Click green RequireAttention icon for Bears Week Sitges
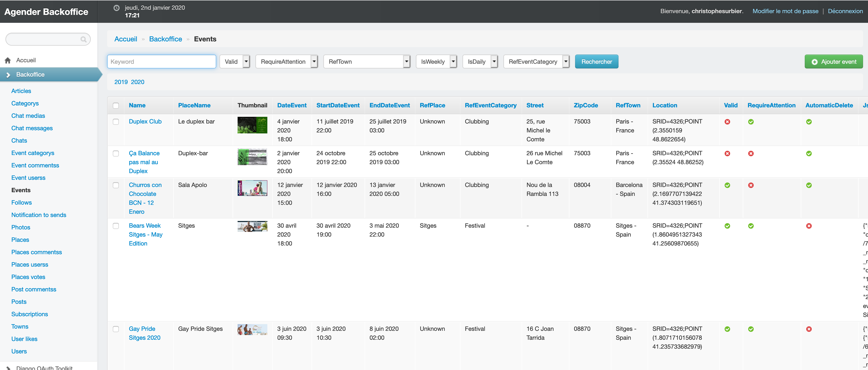This screenshot has width=868, height=370. coord(751,226)
